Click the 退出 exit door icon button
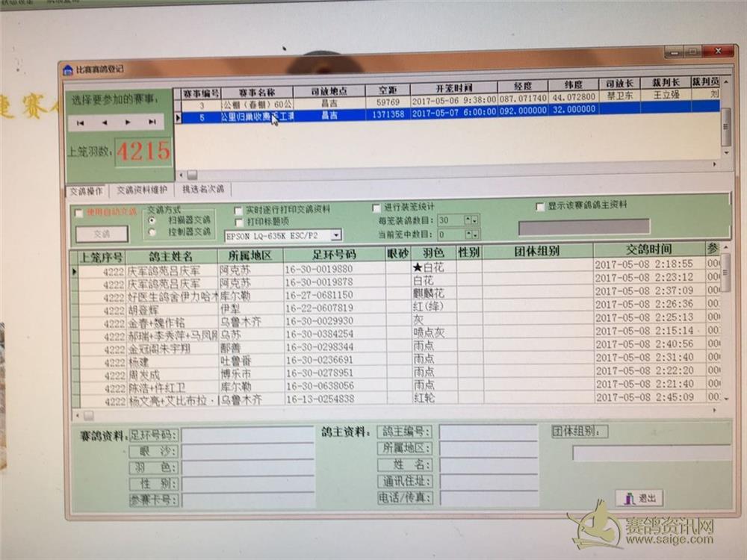Image resolution: width=747 pixels, height=560 pixels. point(640,498)
